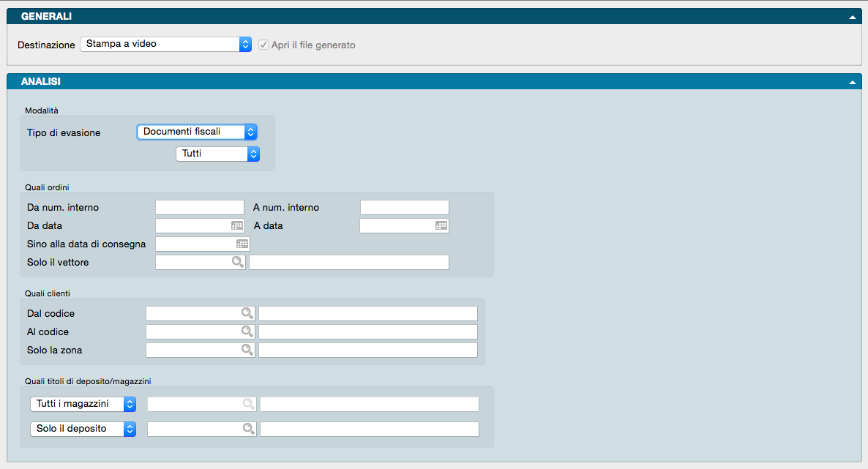
Task: Click the Da num. interno field
Action: [x=199, y=208]
